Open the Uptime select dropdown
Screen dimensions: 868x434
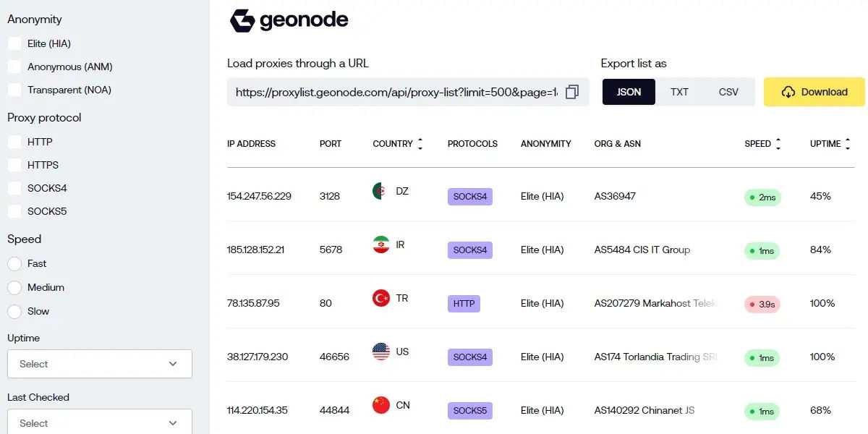pyautogui.click(x=99, y=364)
